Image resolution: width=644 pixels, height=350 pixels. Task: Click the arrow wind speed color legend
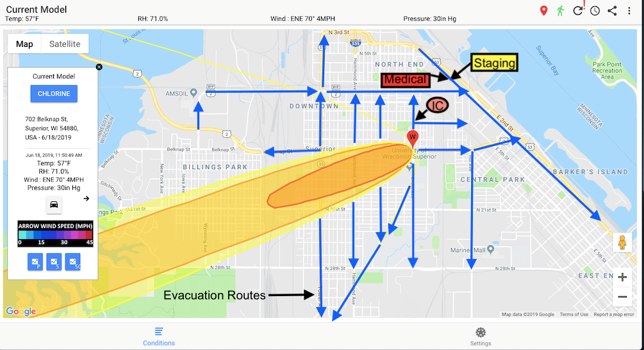55,234
